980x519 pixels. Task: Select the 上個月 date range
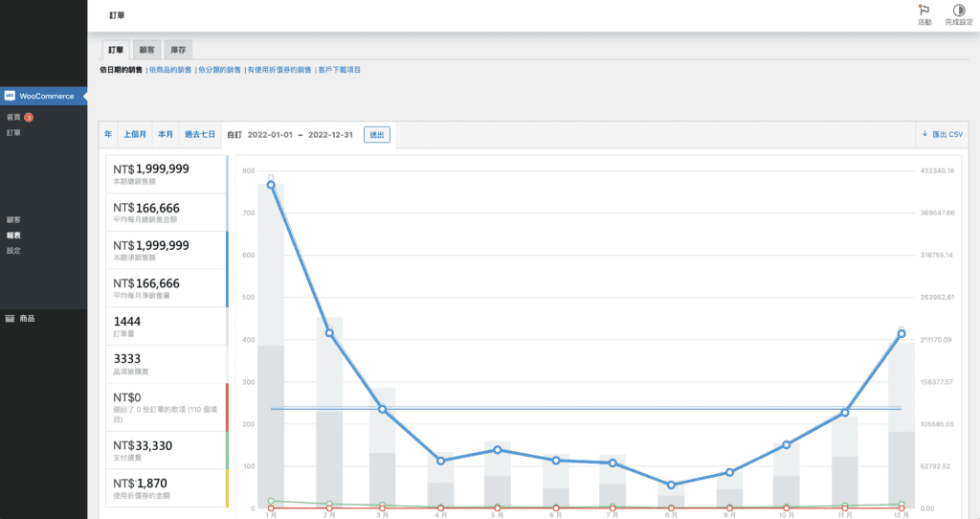tap(135, 135)
